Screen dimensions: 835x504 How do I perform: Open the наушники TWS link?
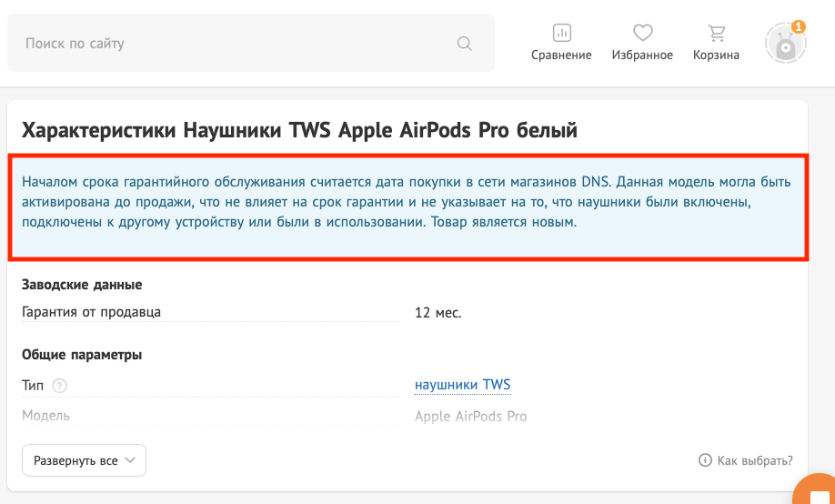(463, 385)
